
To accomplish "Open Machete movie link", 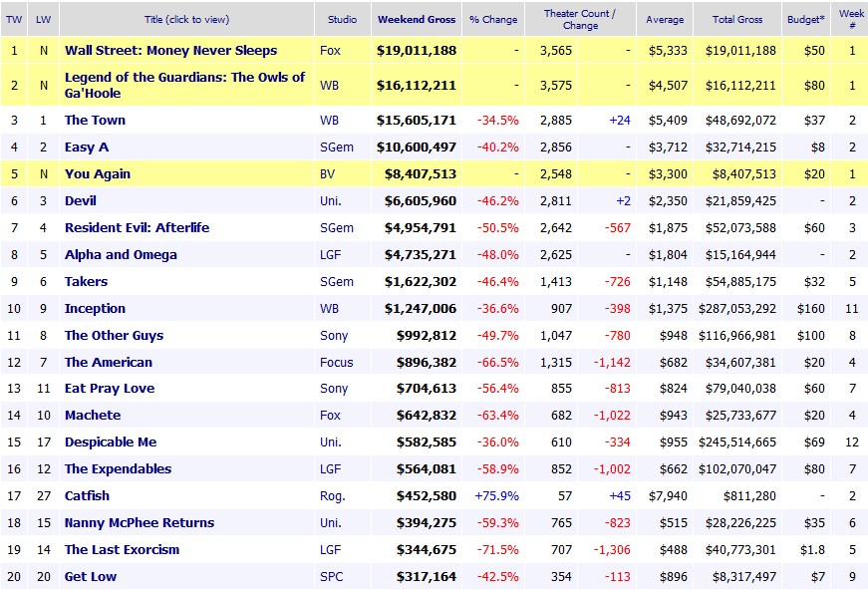I will pyautogui.click(x=93, y=416).
